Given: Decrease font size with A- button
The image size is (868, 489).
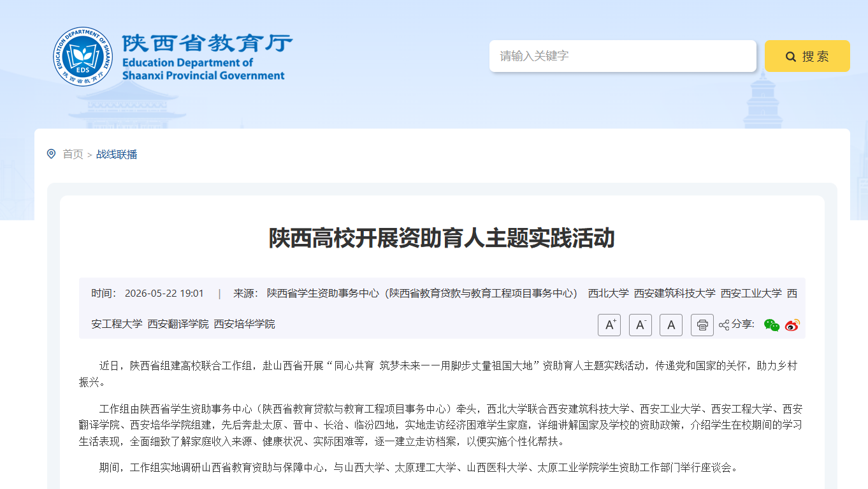Looking at the screenshot, I should (640, 325).
